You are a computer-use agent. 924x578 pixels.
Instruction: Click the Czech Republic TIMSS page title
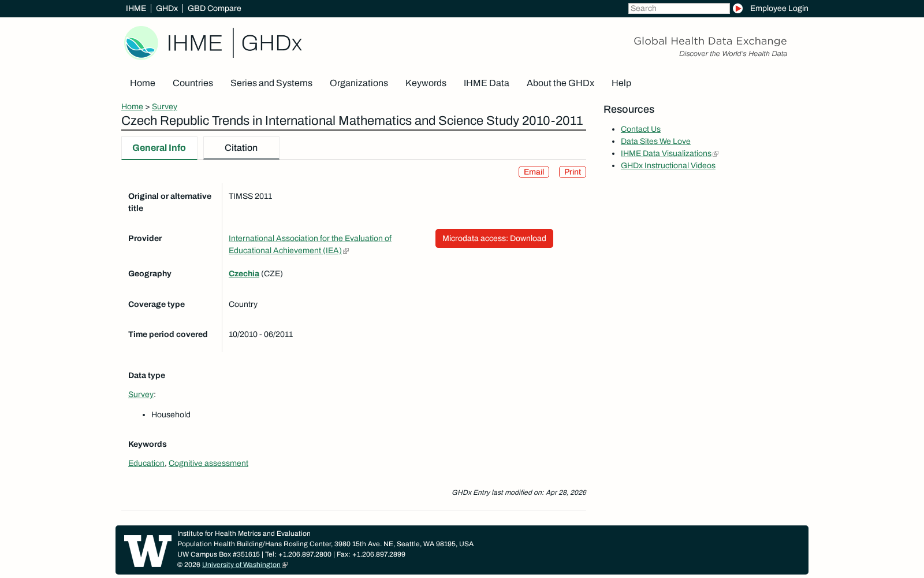352,121
